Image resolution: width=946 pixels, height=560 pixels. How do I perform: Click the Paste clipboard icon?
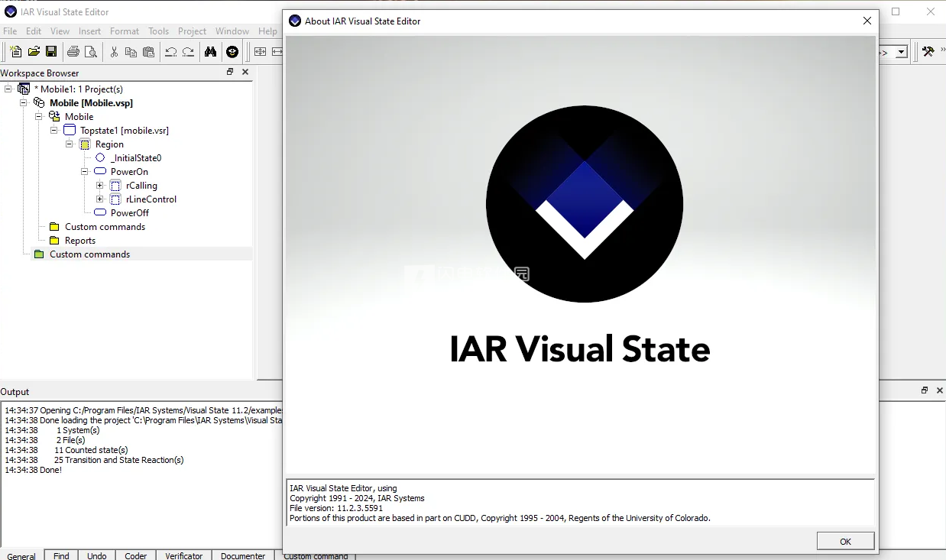coord(148,52)
